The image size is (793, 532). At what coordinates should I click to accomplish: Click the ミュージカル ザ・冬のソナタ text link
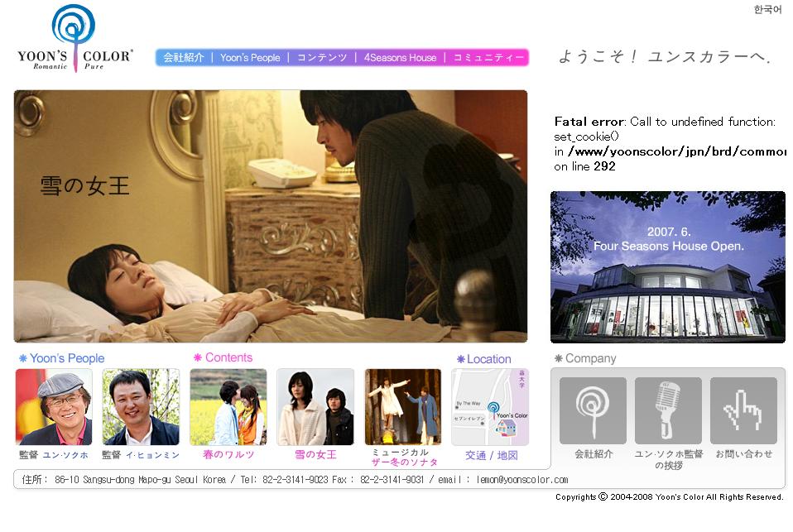[404, 458]
